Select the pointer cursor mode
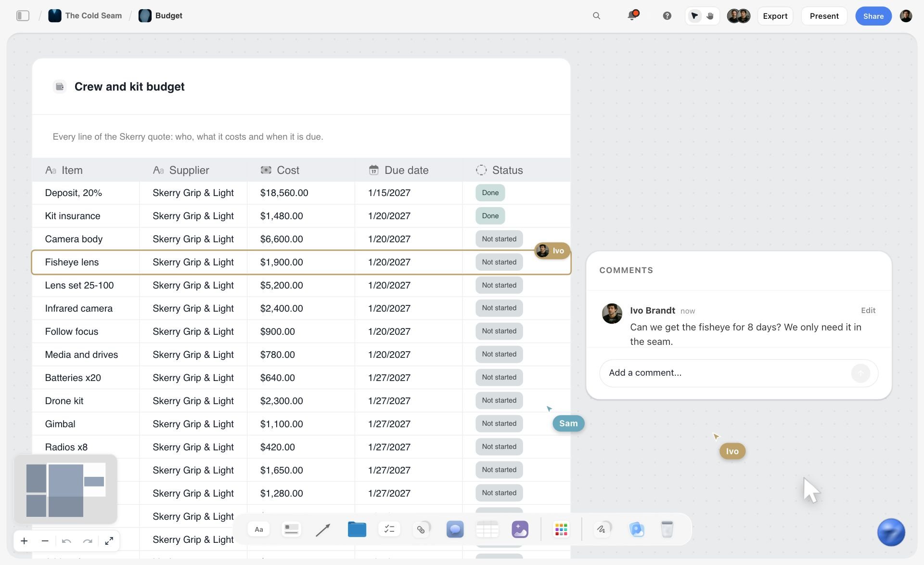 click(694, 16)
